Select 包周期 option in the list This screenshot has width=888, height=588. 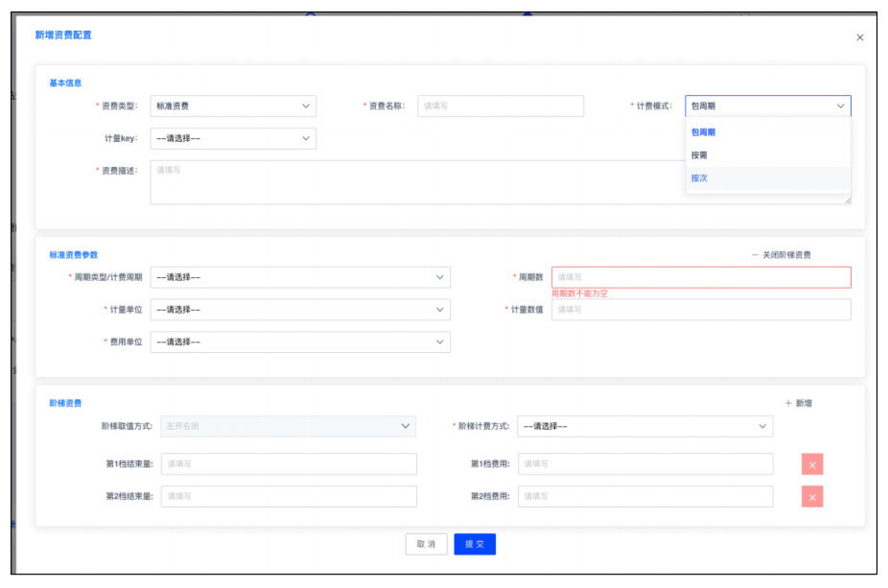pos(704,132)
